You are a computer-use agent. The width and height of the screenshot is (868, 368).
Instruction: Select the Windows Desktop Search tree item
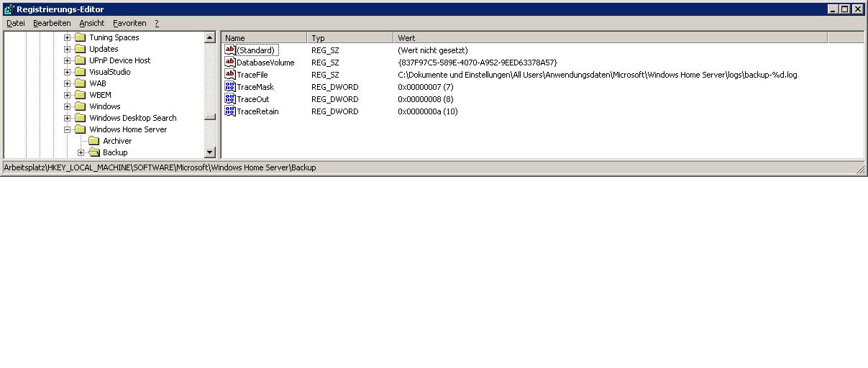point(133,118)
